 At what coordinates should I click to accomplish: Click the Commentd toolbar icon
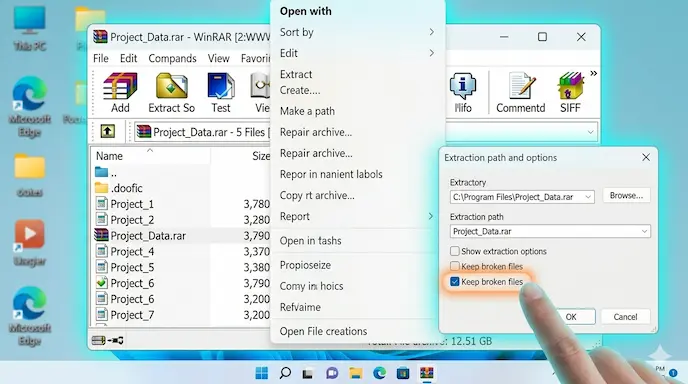tap(520, 93)
